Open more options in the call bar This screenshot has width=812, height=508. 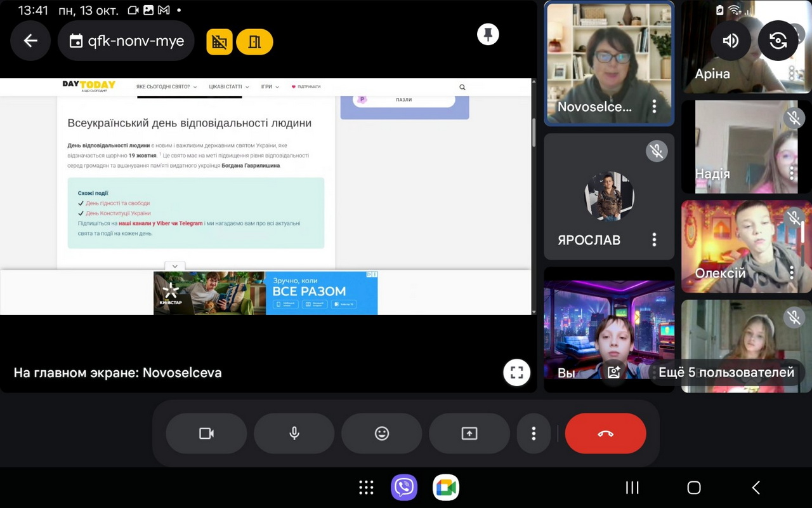click(534, 434)
